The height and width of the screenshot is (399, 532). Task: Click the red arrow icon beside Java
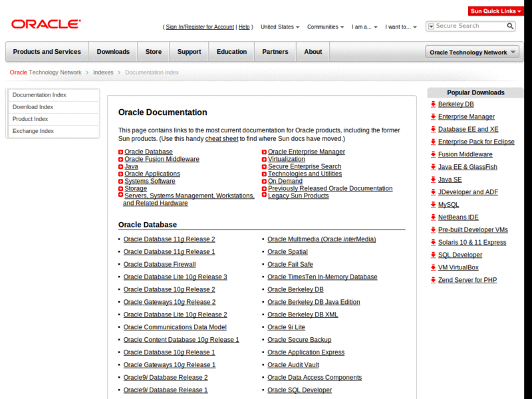click(x=120, y=167)
